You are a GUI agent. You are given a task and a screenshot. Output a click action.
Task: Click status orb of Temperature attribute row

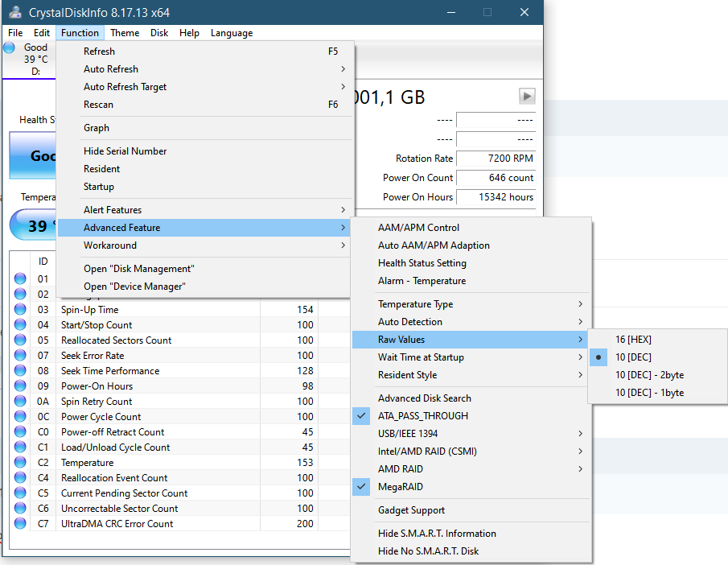coord(20,462)
